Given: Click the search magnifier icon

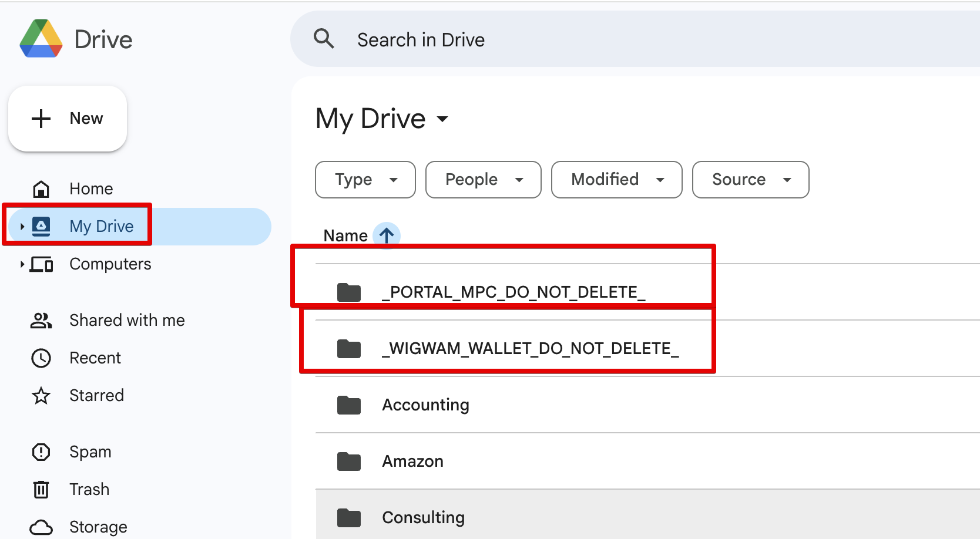Looking at the screenshot, I should coord(324,39).
